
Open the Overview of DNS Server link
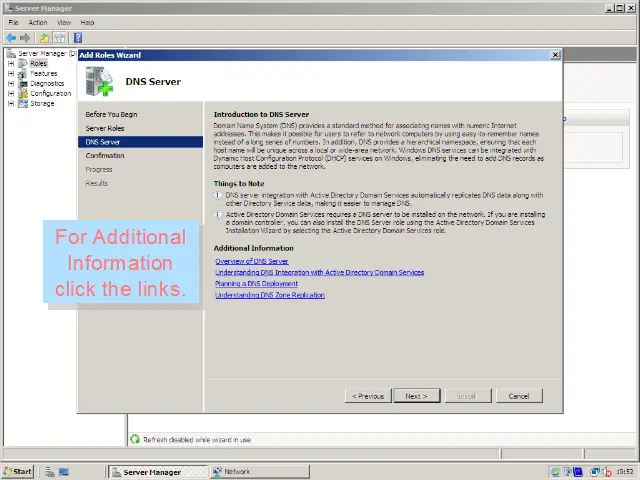[x=252, y=261]
